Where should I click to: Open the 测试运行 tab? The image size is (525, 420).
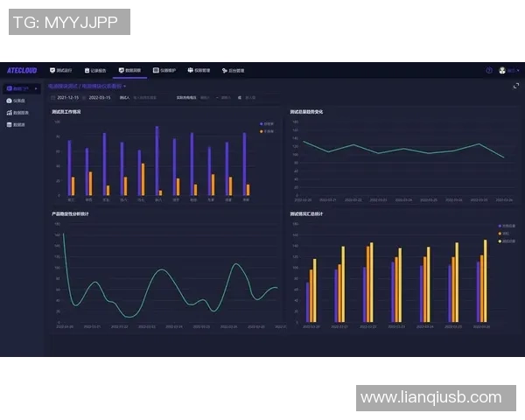pyautogui.click(x=61, y=70)
